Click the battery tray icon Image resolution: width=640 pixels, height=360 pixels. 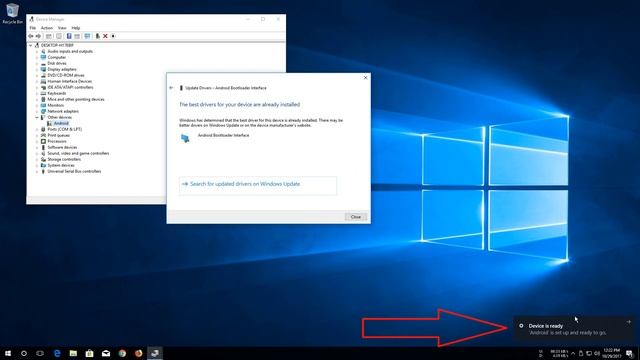click(581, 353)
